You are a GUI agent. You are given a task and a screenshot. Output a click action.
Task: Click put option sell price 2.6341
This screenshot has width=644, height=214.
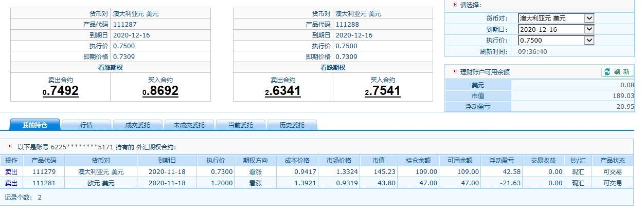(x=283, y=91)
